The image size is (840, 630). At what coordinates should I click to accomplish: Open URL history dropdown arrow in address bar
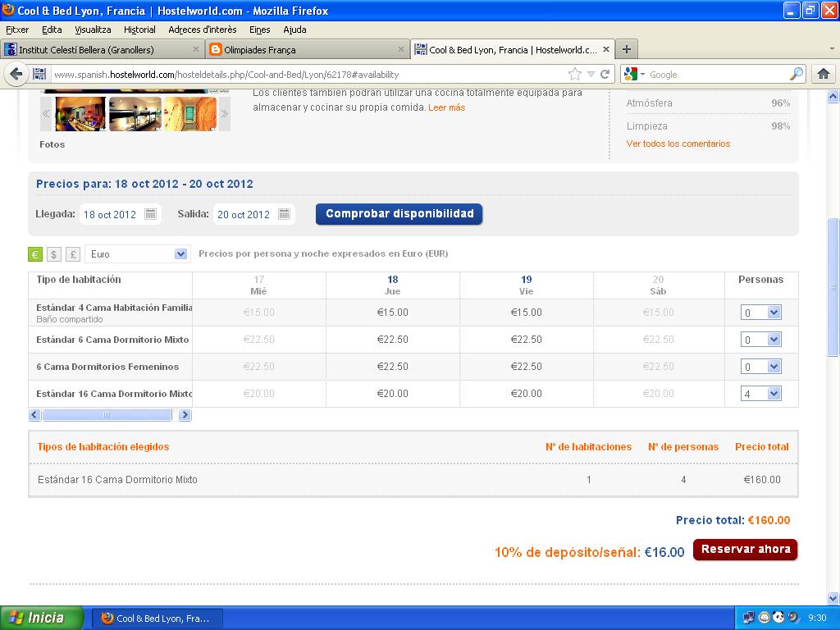(591, 75)
